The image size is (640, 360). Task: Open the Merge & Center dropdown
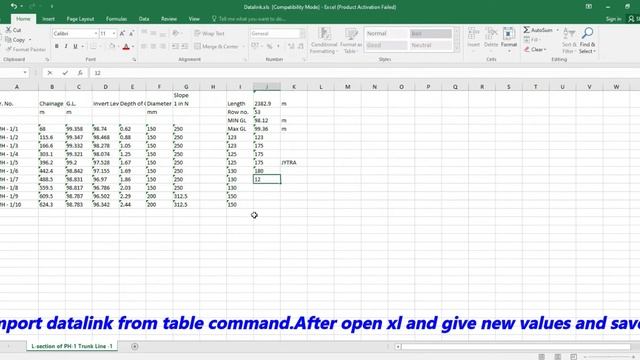(243, 47)
